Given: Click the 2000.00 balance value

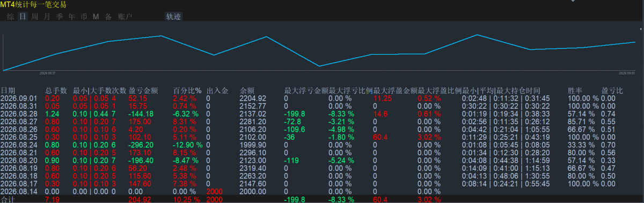Looking at the screenshot, I should pyautogui.click(x=253, y=191).
